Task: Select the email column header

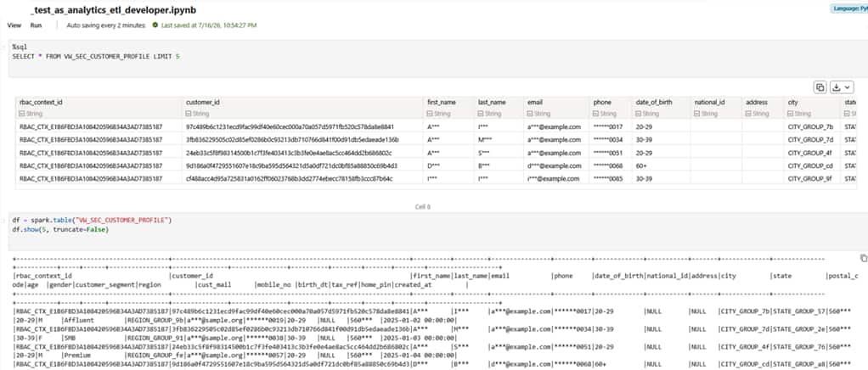Action: click(x=535, y=103)
